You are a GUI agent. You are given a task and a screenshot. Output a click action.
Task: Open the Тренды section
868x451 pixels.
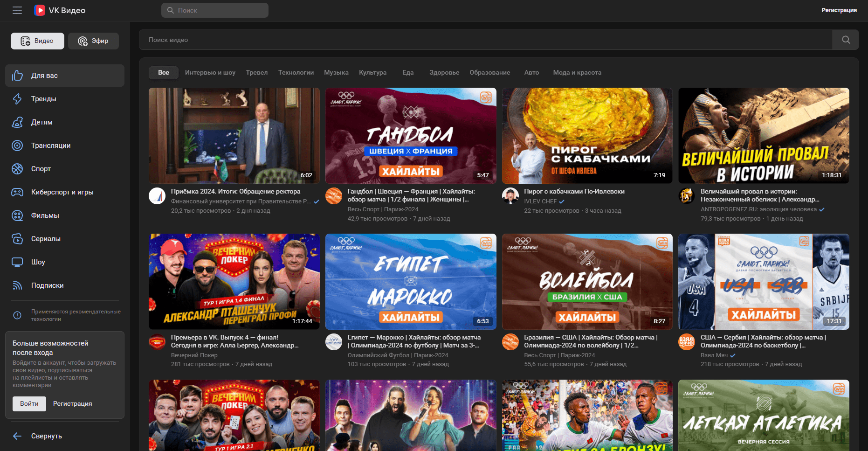tap(42, 99)
